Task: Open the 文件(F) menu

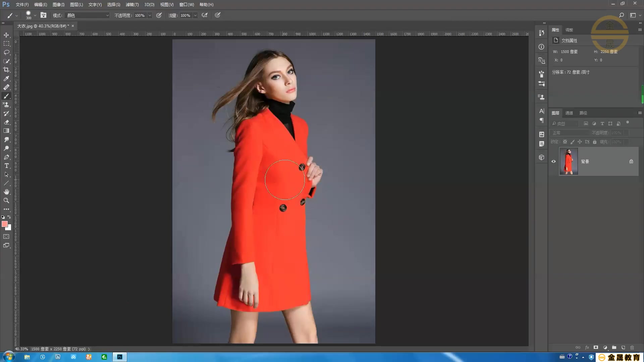Action: (x=22, y=5)
